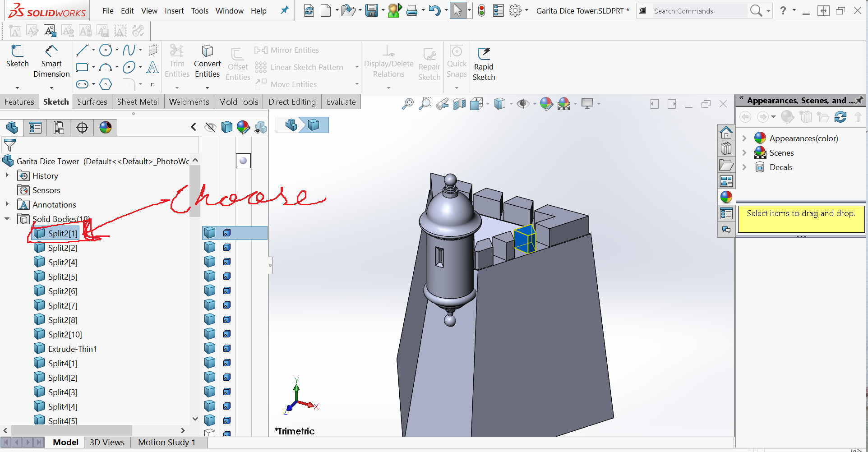The image size is (868, 452).
Task: Click the white appearance swatch in display pane
Action: click(x=243, y=161)
